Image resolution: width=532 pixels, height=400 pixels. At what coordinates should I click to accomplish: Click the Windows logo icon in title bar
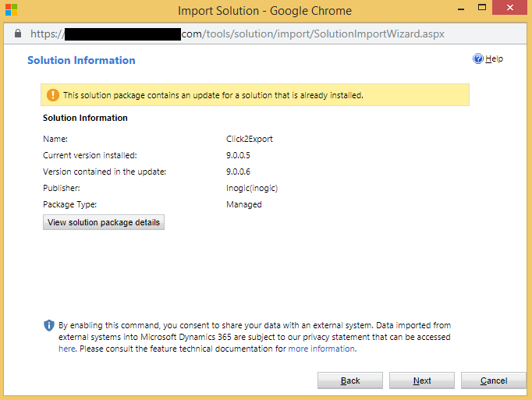tap(11, 10)
